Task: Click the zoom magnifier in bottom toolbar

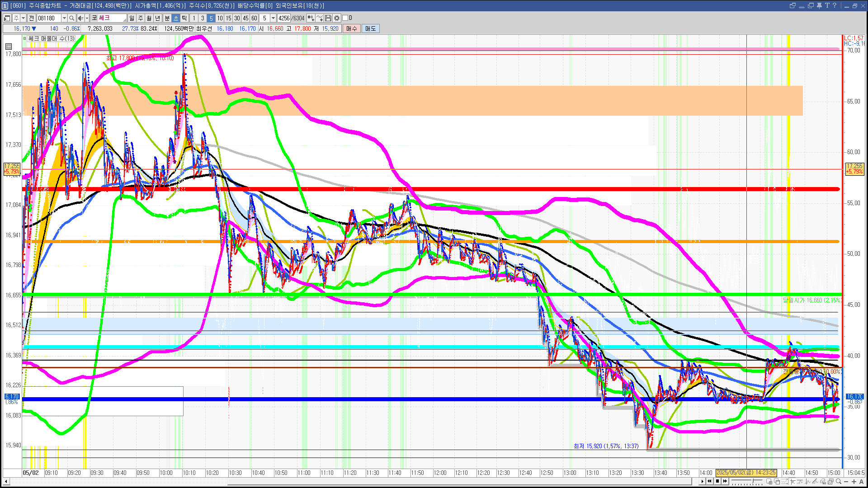Action: [x=839, y=481]
